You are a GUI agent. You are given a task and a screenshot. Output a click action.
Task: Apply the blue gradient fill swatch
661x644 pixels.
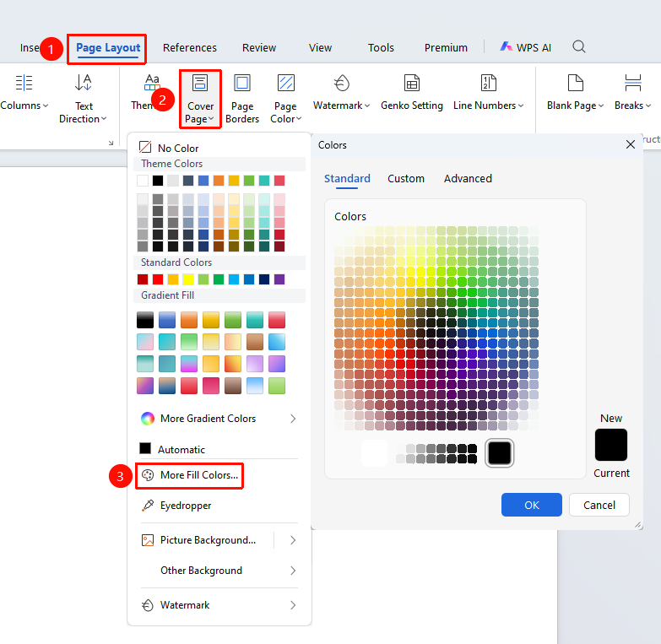point(167,320)
